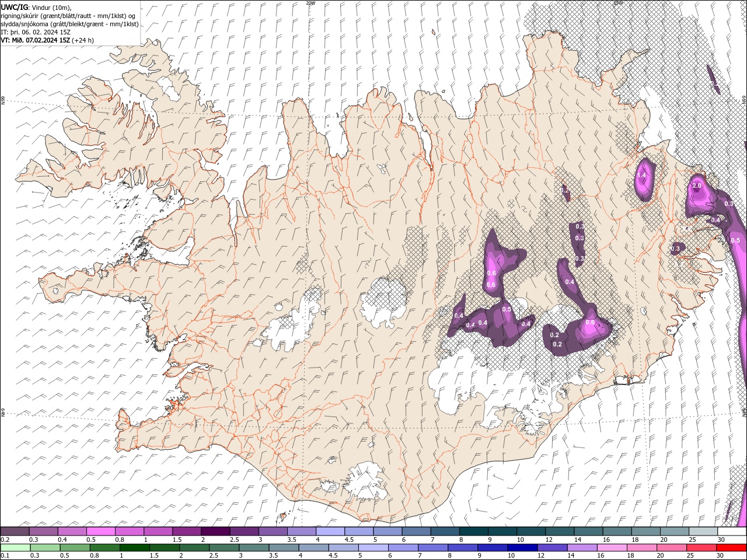The image size is (747, 560).
Task: Click the 2.0 snowfall value on the map
Action: tap(696, 185)
